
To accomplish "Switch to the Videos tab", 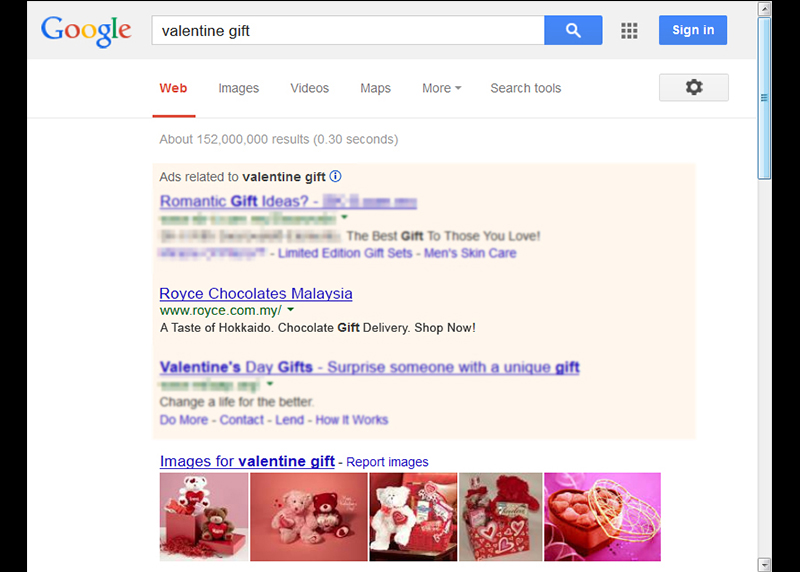I will point(309,88).
